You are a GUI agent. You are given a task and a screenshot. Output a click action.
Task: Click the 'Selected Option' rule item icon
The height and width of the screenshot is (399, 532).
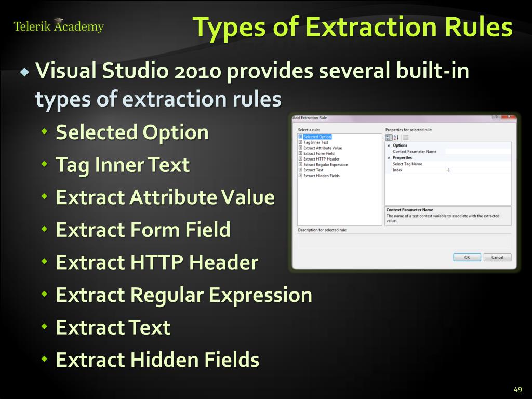pyautogui.click(x=300, y=137)
